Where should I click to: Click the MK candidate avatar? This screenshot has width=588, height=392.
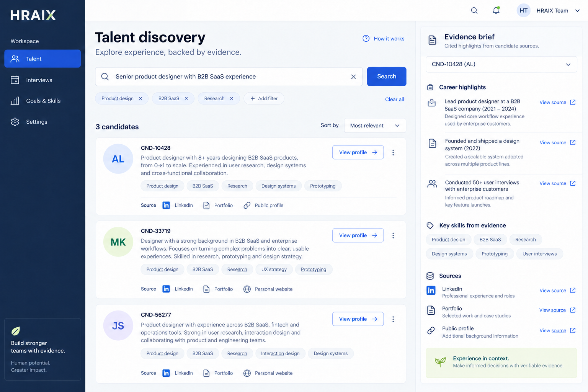point(118,242)
